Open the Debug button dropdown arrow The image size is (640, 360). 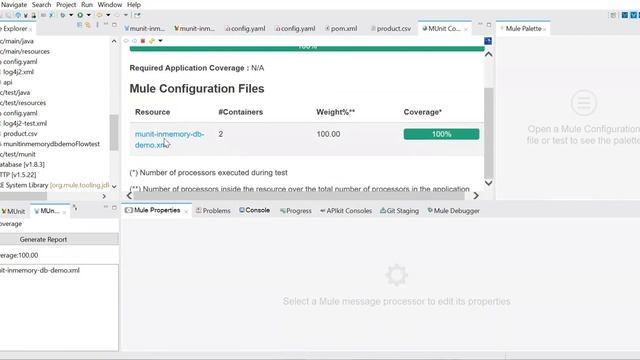pyautogui.click(x=71, y=15)
